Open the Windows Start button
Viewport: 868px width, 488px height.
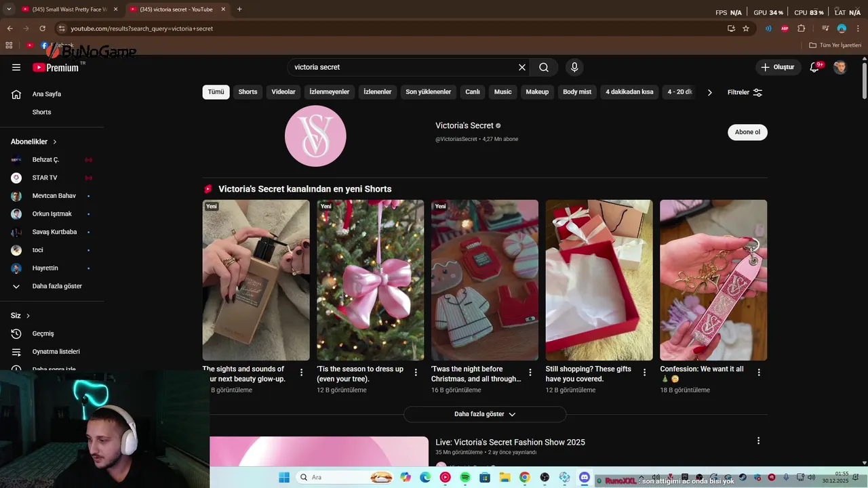click(x=283, y=477)
